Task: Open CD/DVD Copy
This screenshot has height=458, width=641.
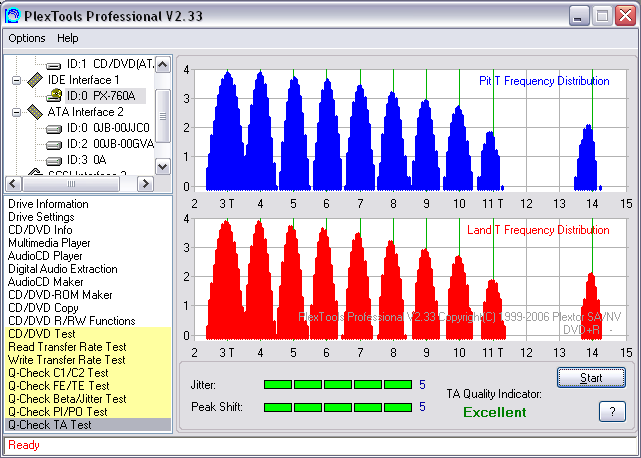Action: coord(43,308)
